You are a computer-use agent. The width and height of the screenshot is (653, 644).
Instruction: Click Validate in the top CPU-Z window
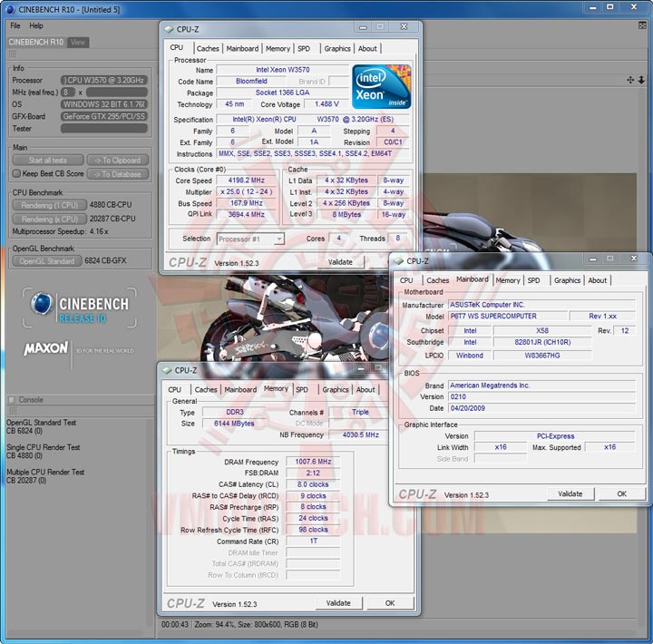click(340, 262)
